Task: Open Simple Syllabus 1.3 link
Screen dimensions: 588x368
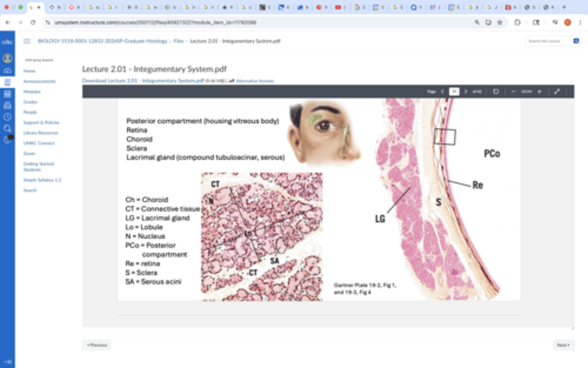Action: pos(42,180)
